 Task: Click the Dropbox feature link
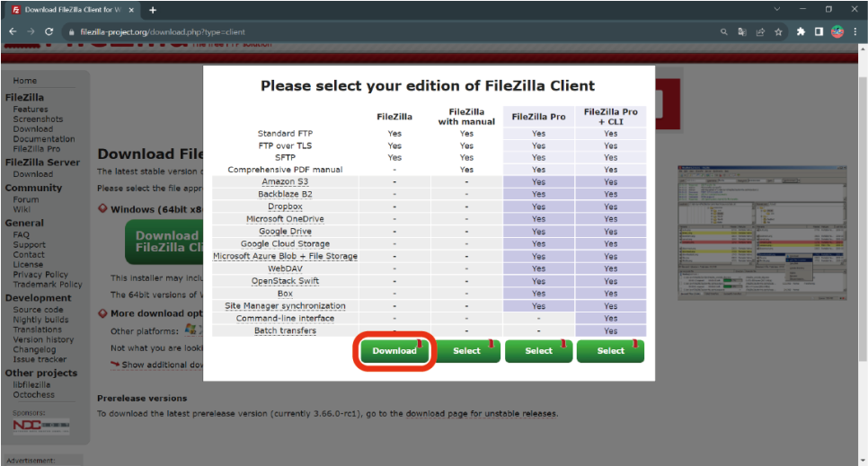pyautogui.click(x=285, y=207)
